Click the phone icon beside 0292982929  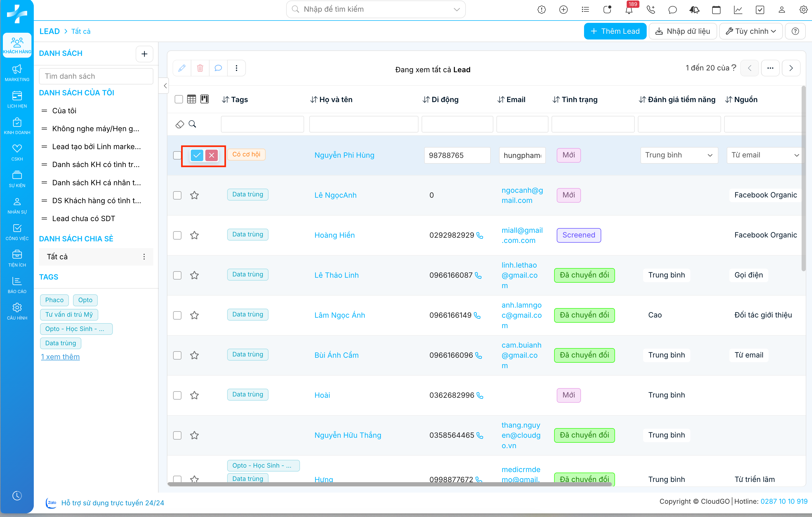pyautogui.click(x=480, y=236)
